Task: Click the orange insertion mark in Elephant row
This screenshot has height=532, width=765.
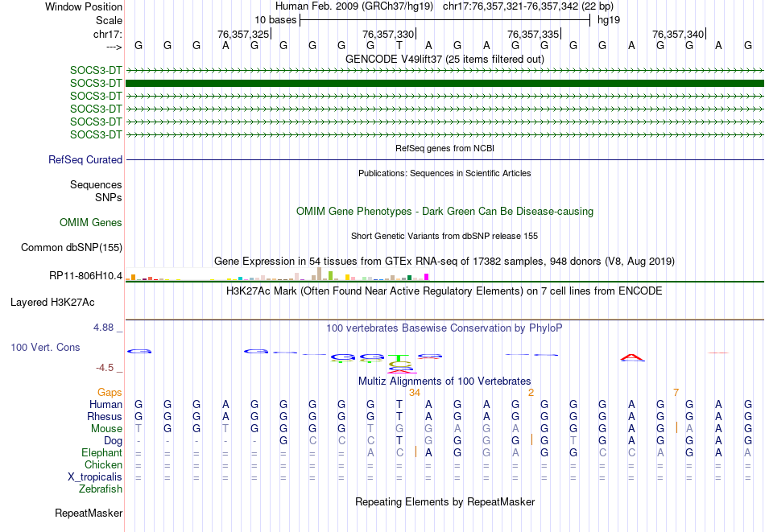Action: point(416,452)
